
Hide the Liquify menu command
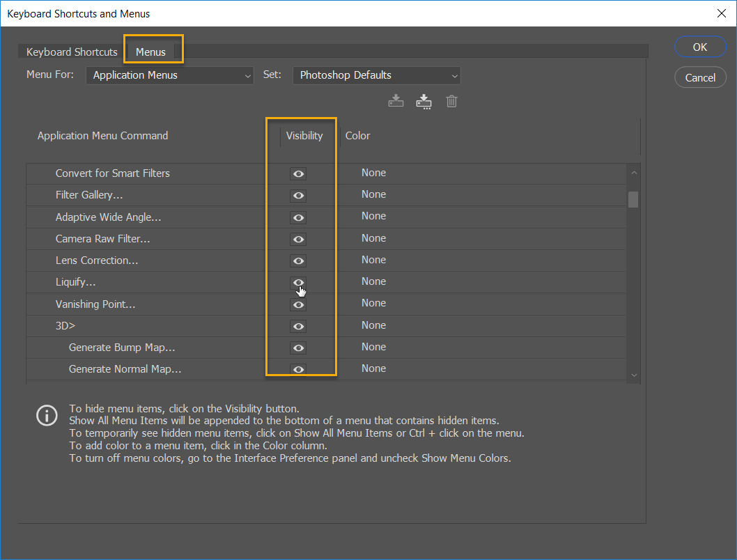tap(298, 282)
